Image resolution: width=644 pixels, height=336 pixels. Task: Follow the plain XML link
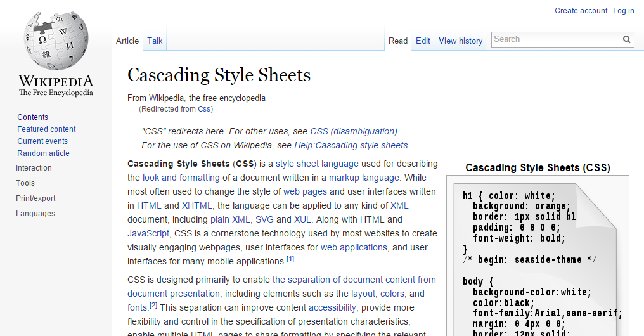click(x=230, y=219)
